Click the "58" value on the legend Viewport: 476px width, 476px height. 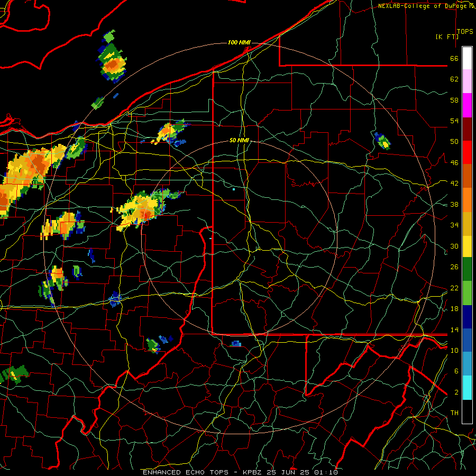point(454,100)
